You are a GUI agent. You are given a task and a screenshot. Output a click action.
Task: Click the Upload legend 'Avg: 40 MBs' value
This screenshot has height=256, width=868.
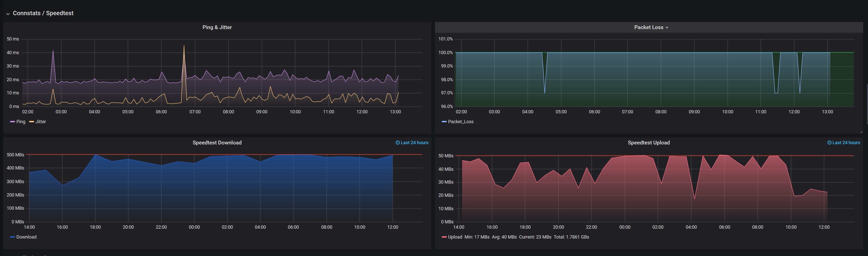point(504,237)
